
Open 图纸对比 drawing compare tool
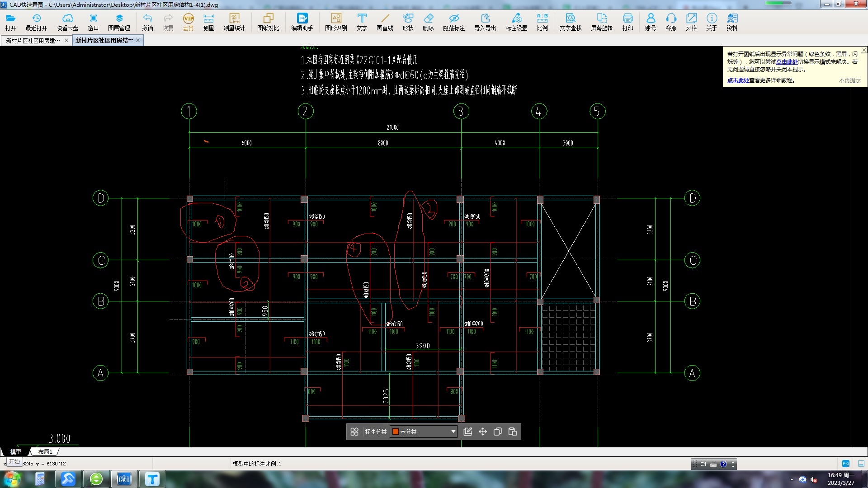268,22
